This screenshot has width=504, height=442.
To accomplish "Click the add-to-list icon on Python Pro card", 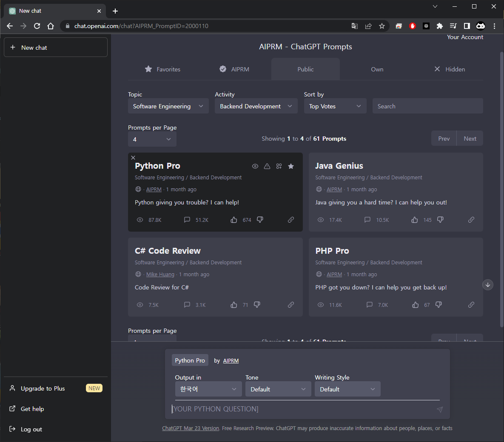I will pyautogui.click(x=279, y=166).
